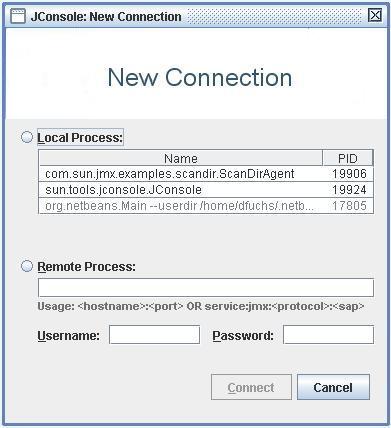
Task: Select the Local Process radio button
Action: point(27,137)
